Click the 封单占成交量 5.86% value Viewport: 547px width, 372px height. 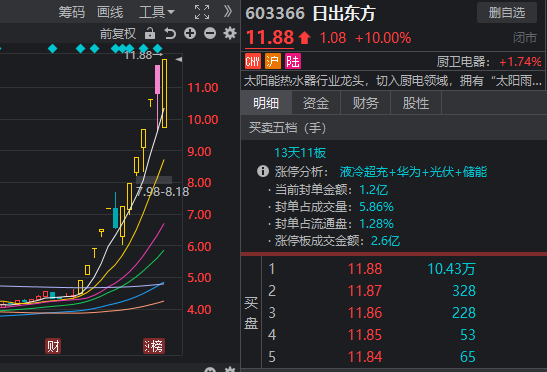coord(376,207)
